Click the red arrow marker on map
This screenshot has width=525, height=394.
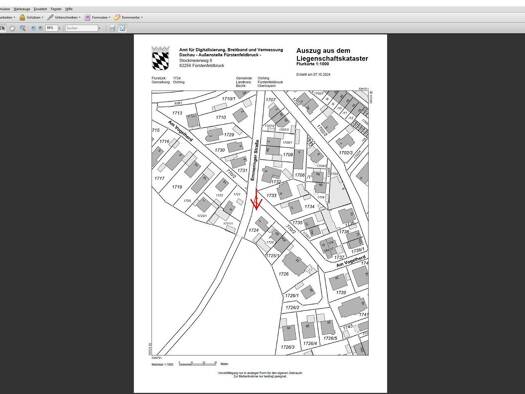pos(256,200)
